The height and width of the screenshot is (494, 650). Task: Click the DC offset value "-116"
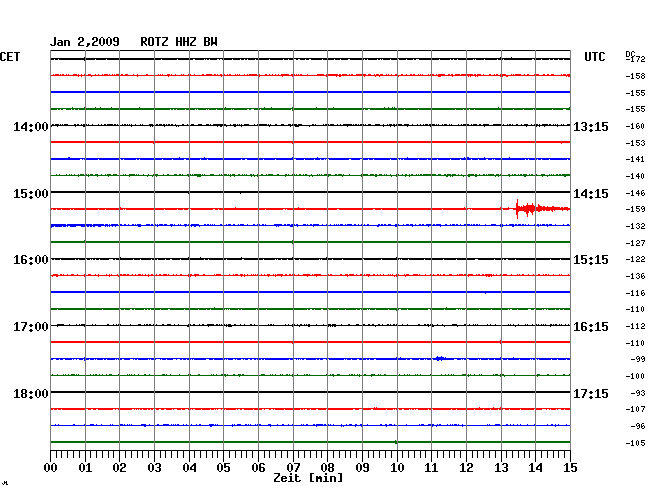635,293
